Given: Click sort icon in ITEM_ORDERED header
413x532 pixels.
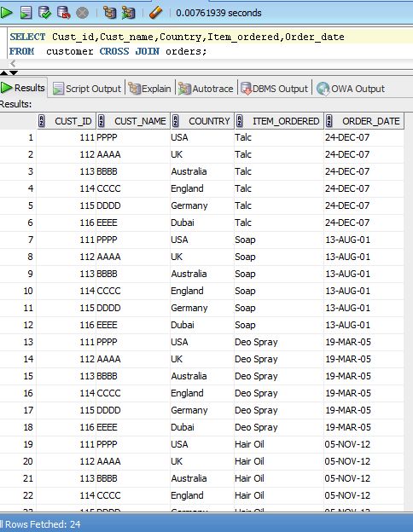Looking at the screenshot, I should (x=240, y=121).
